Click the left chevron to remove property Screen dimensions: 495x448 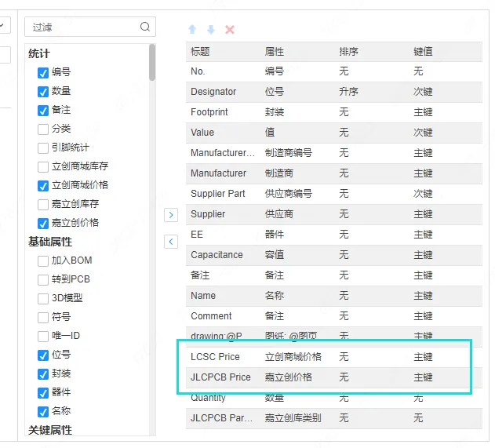point(171,242)
